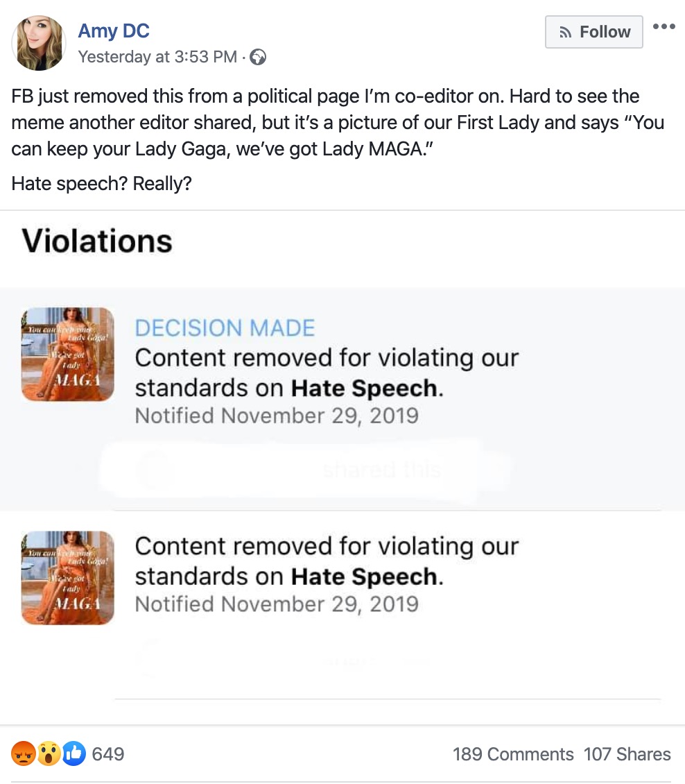This screenshot has width=685, height=784.
Task: Click the first Lady MAGA meme thumbnail
Action: (x=67, y=354)
